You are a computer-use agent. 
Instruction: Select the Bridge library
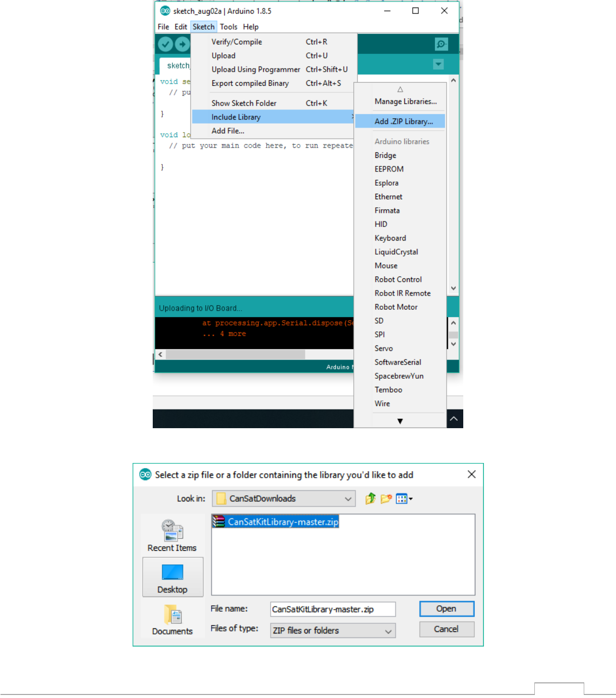[400, 155]
